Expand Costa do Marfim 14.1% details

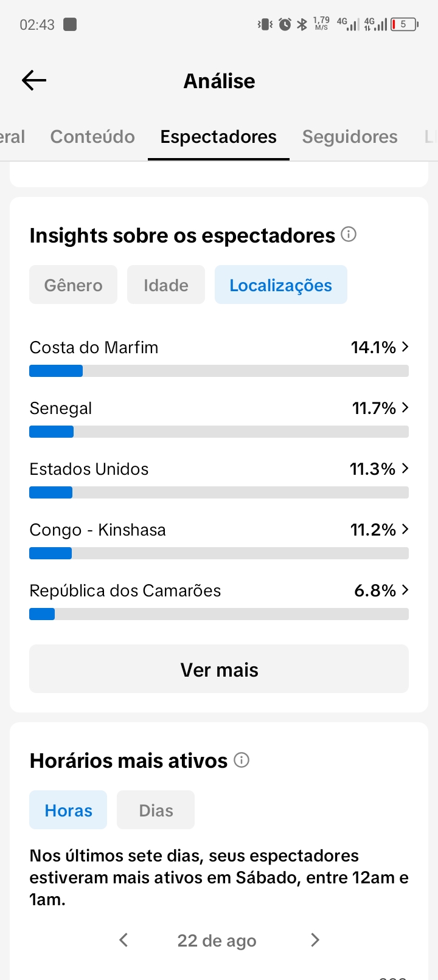pyautogui.click(x=219, y=357)
